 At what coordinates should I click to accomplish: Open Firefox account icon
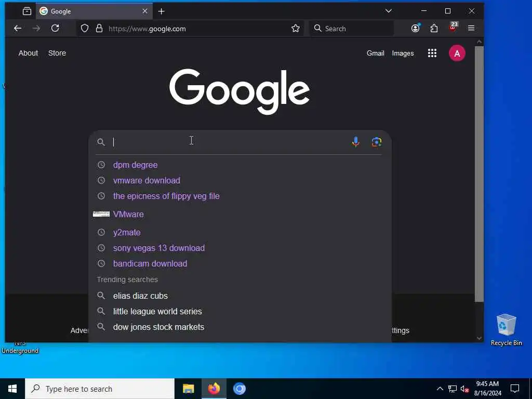[416, 28]
